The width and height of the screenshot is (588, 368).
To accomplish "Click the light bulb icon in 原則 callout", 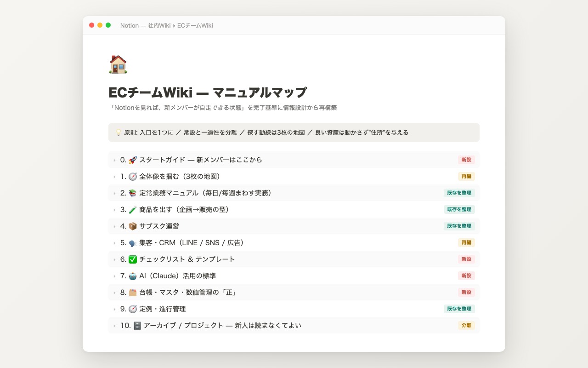I will coord(118,132).
